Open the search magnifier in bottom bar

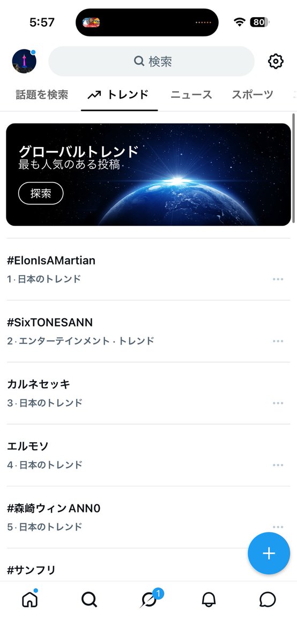(90, 599)
